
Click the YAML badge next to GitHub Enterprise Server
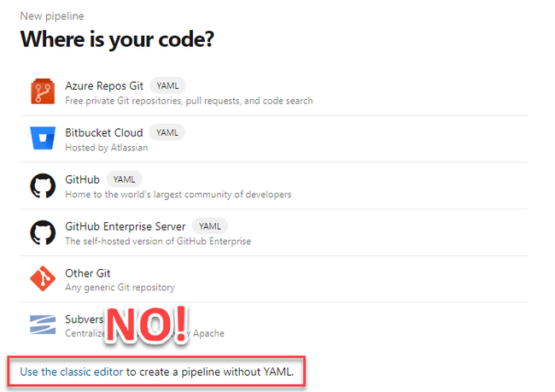click(210, 226)
